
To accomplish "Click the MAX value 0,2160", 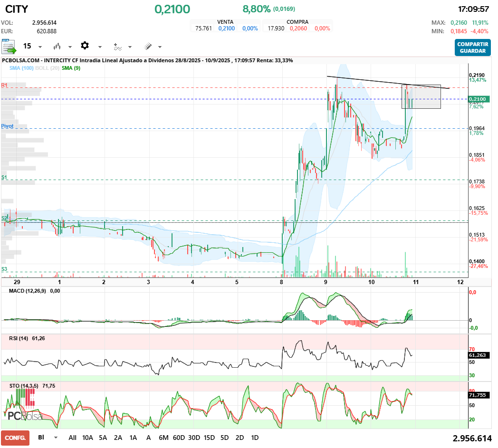I will coord(459,23).
